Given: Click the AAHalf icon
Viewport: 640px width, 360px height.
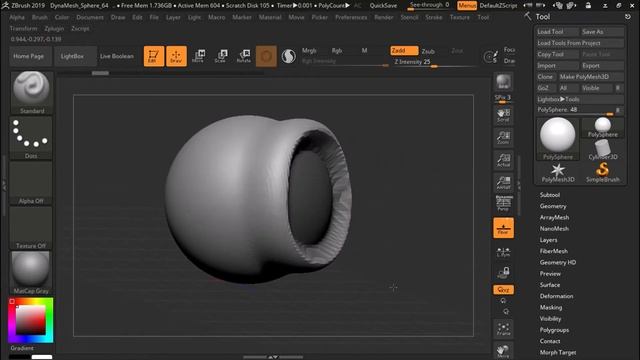Looking at the screenshot, I should coord(503,182).
